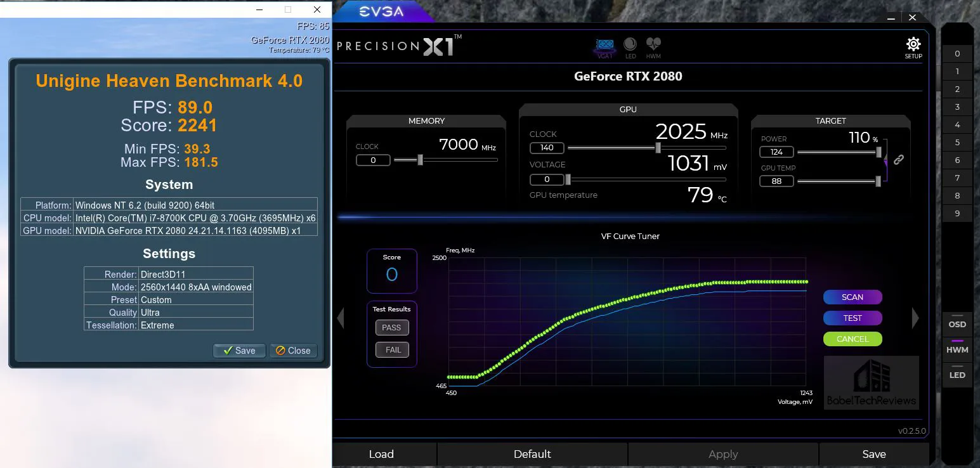The image size is (980, 468).
Task: Save the Precision X1 profile
Action: [874, 454]
